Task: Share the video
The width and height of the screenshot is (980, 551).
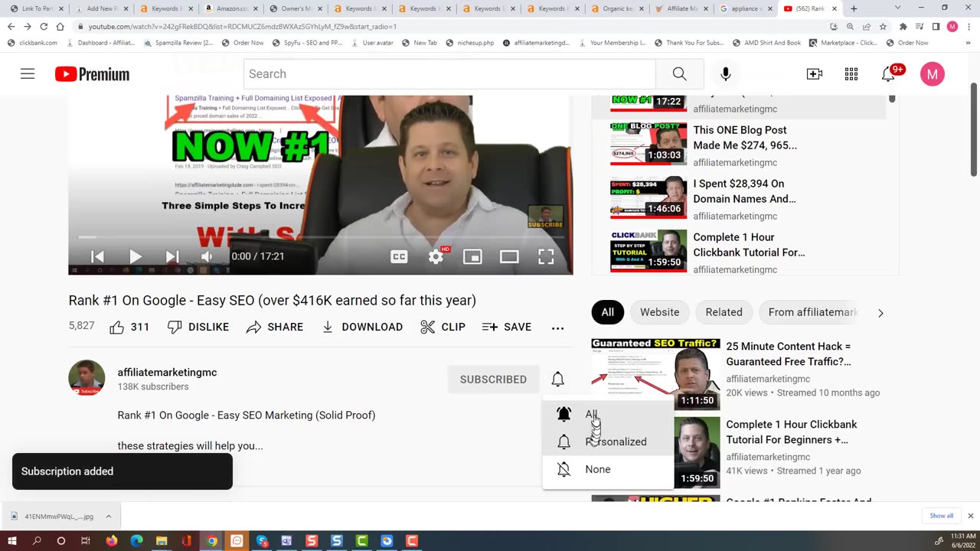Action: (274, 327)
